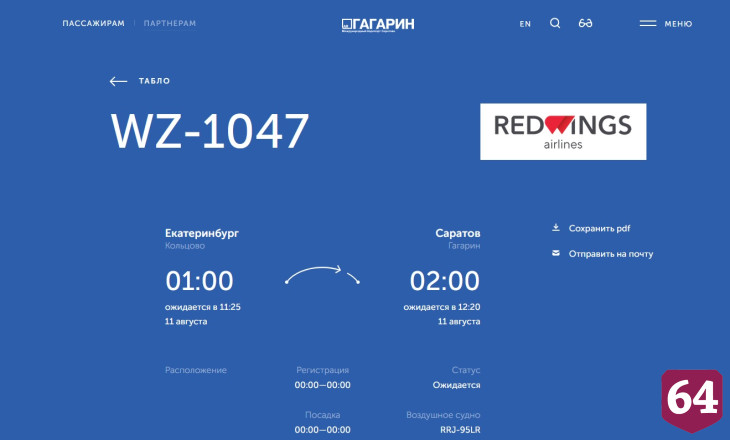Click aircraft type RRJ-95LR
Viewport: 730px width, 440px height.
(x=460, y=430)
